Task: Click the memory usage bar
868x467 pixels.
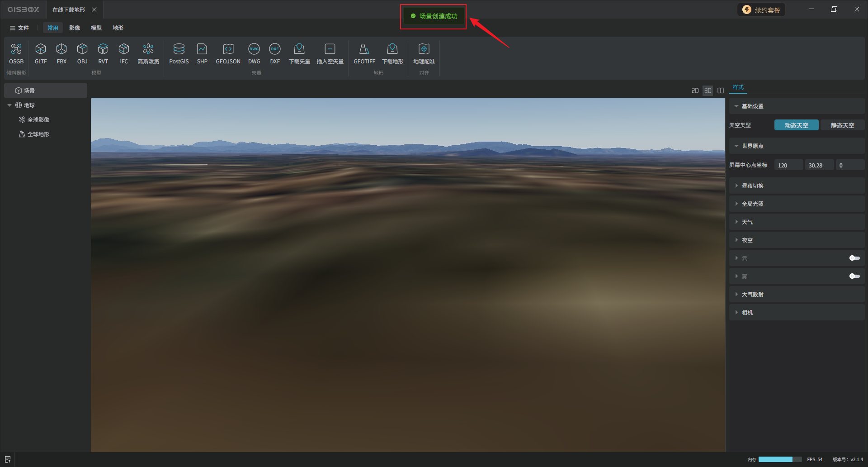Action: pos(779,459)
